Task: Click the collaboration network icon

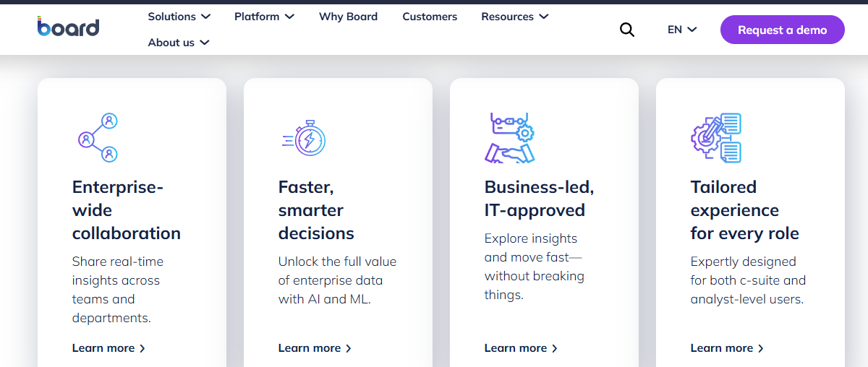Action: (98, 137)
